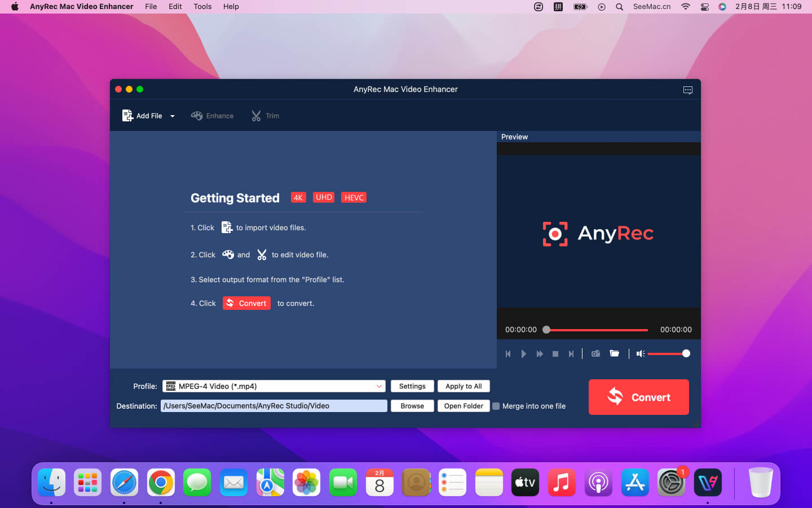Open the snapshot folder icon
The image size is (812, 508).
[615, 354]
